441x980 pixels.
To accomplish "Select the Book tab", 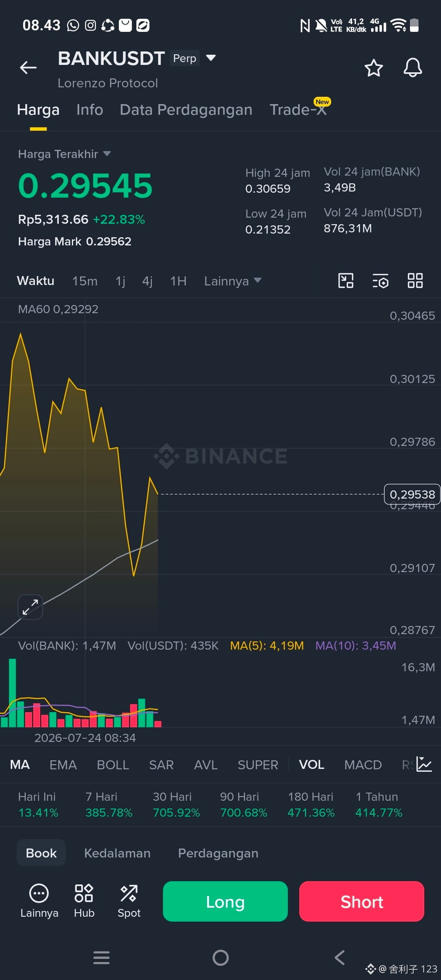I will tap(41, 853).
